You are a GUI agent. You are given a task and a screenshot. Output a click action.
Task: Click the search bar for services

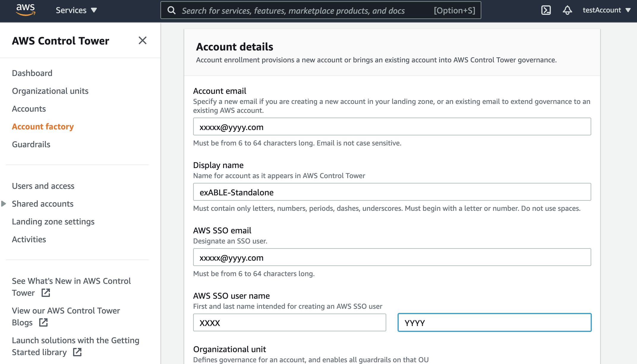point(321,10)
